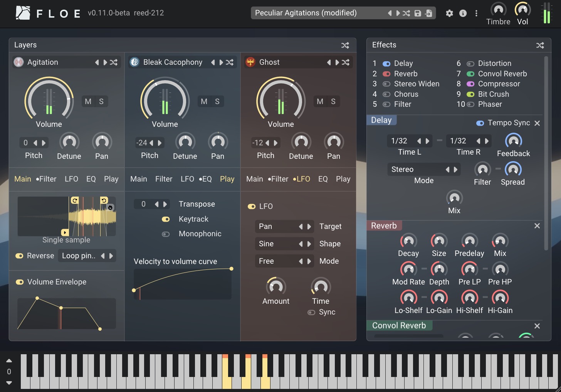The height and width of the screenshot is (392, 561).
Task: Open the settings cog in top bar
Action: [449, 13]
